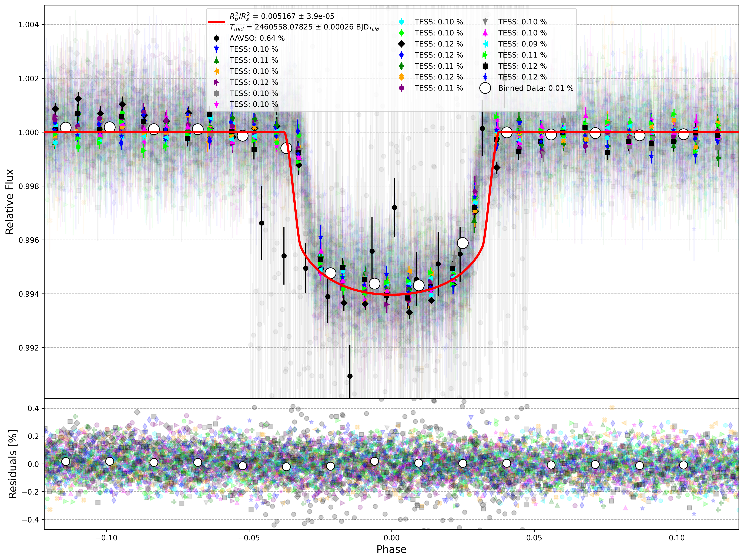Select the −0.05 phase tick label

[249, 538]
